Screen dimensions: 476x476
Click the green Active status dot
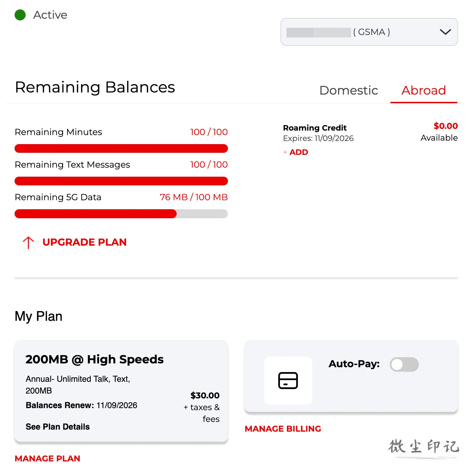[x=20, y=15]
